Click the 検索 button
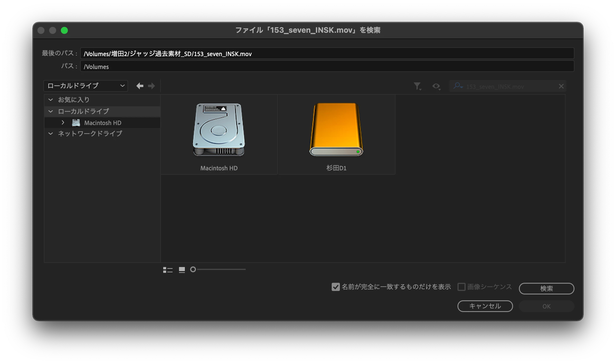Screen dimensions: 616x364 pos(546,289)
